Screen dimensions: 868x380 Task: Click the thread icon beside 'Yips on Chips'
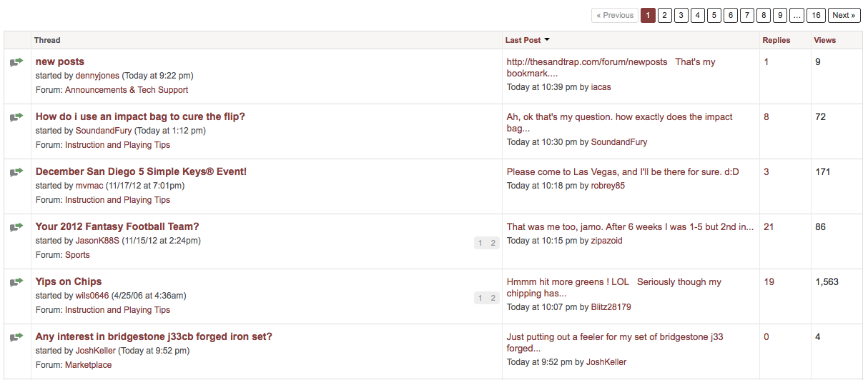[x=16, y=282]
